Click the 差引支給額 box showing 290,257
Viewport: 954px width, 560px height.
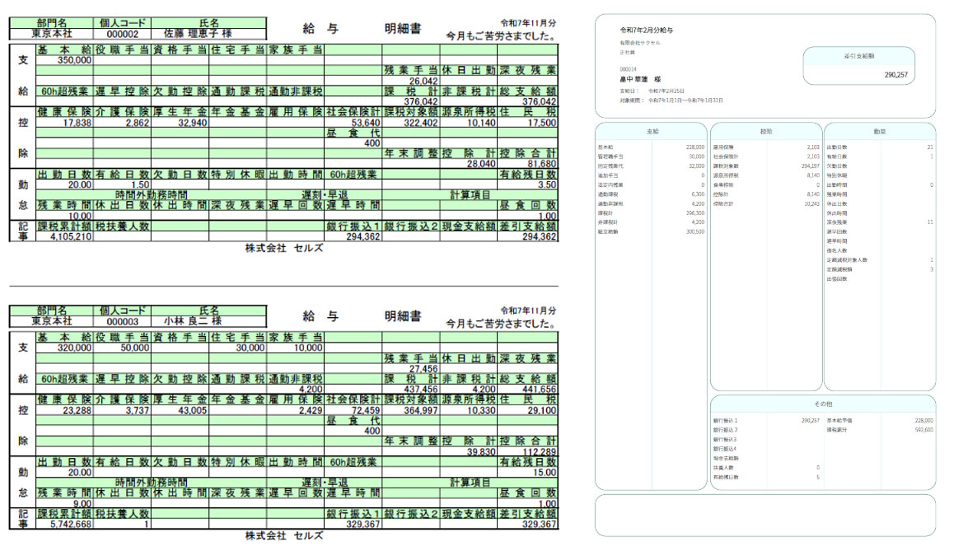click(858, 74)
